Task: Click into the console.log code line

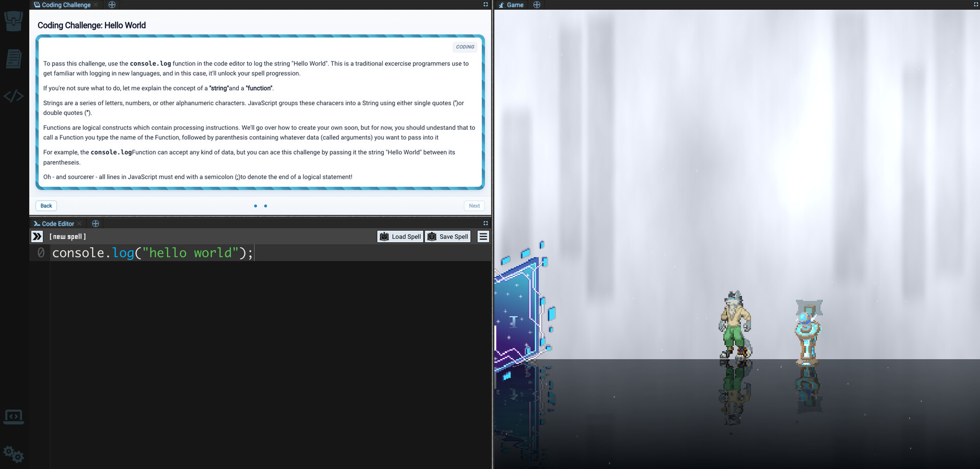Action: (152, 253)
